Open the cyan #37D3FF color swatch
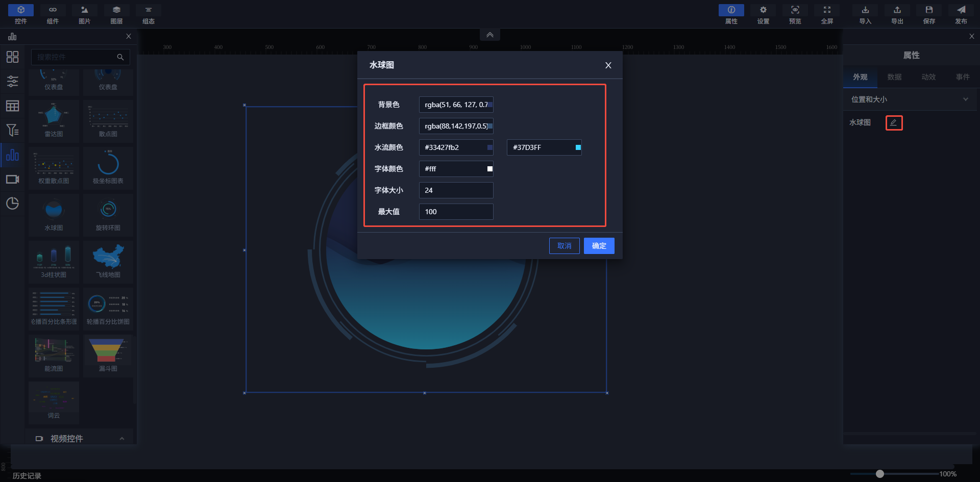The image size is (980, 482). tap(578, 147)
